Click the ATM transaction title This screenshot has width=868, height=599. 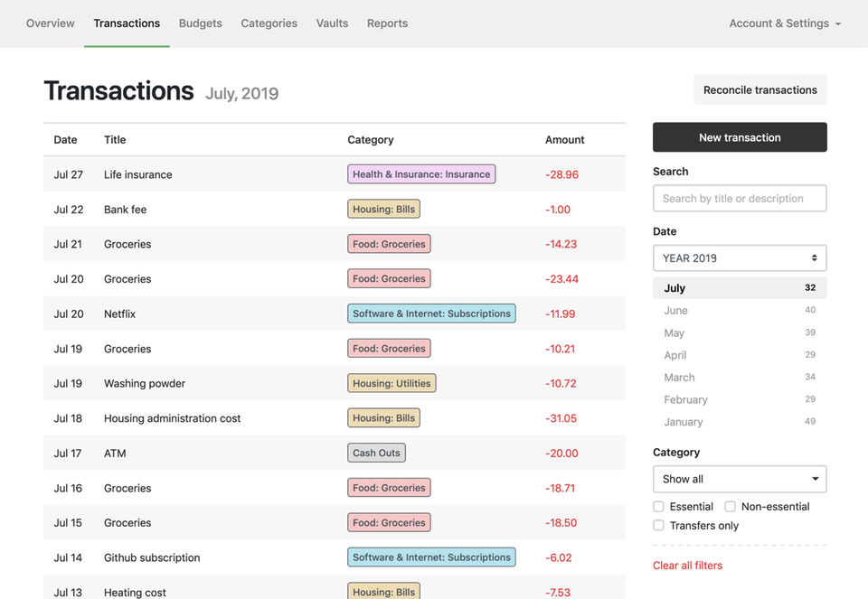[x=115, y=453]
